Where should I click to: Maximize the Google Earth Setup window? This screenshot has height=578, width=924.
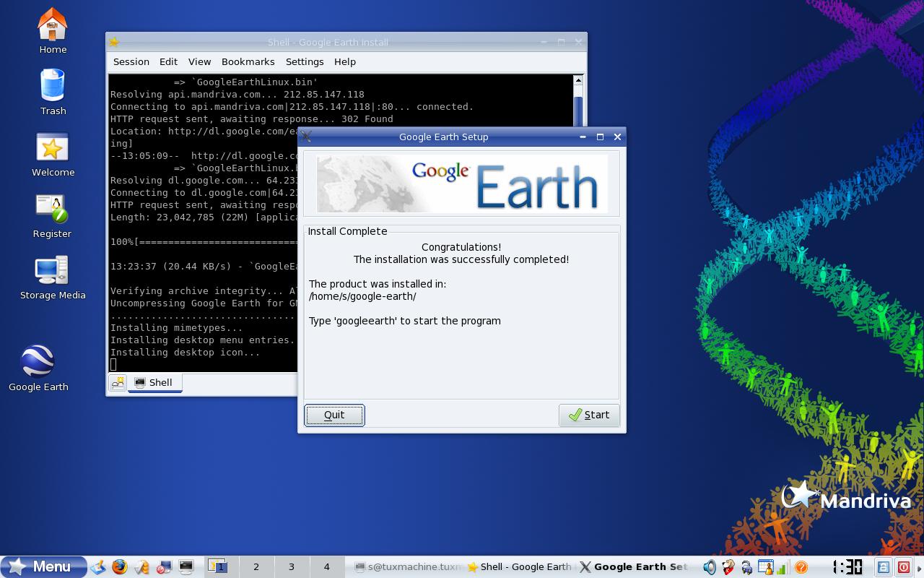pyautogui.click(x=600, y=137)
